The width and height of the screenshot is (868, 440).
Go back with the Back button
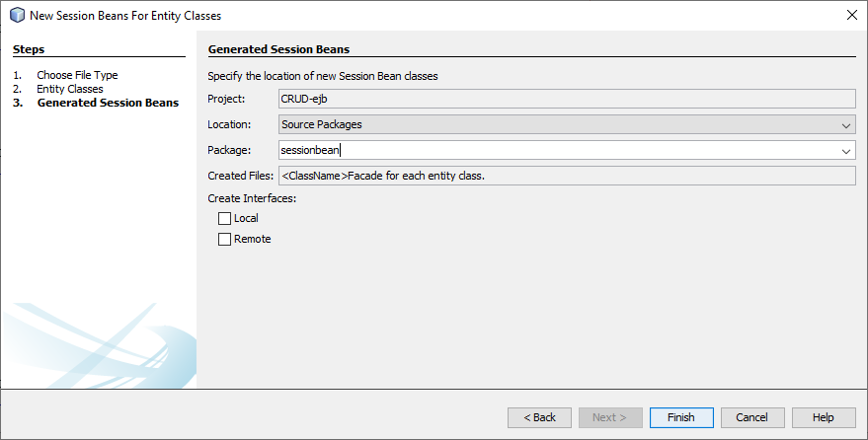[x=539, y=417]
